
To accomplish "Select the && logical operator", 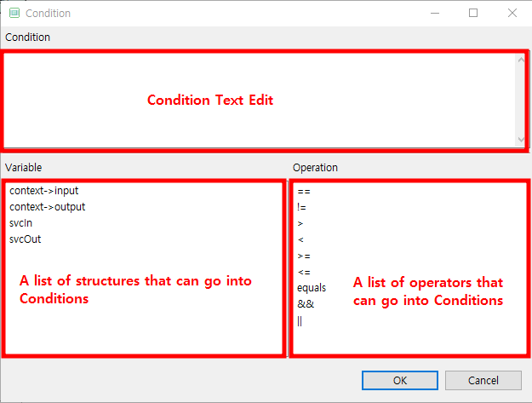I will [306, 304].
